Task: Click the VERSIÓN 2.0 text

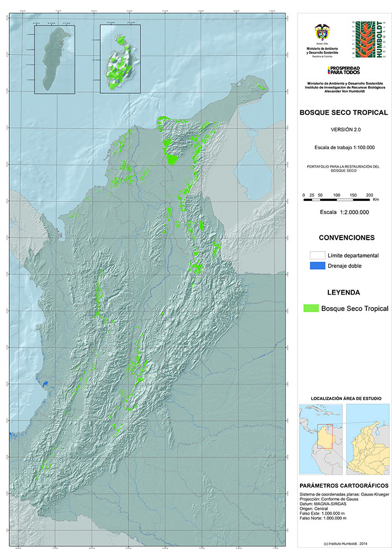Action: (346, 130)
